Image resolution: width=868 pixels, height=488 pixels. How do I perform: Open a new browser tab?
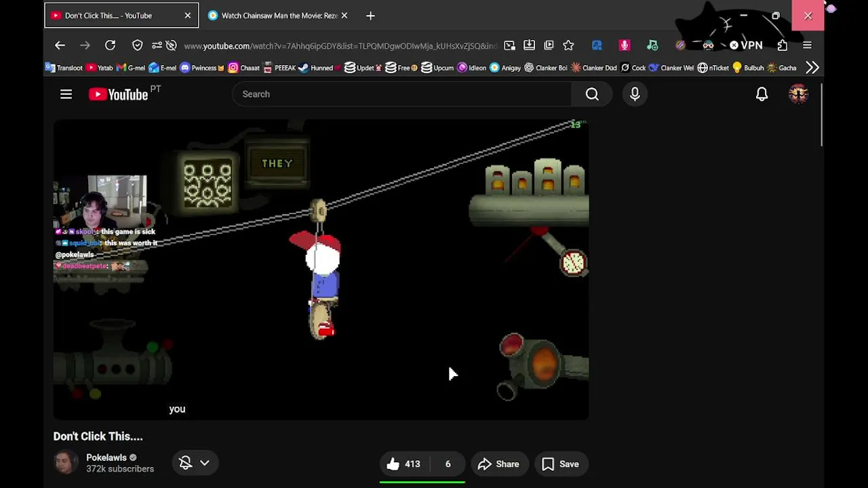tap(370, 16)
